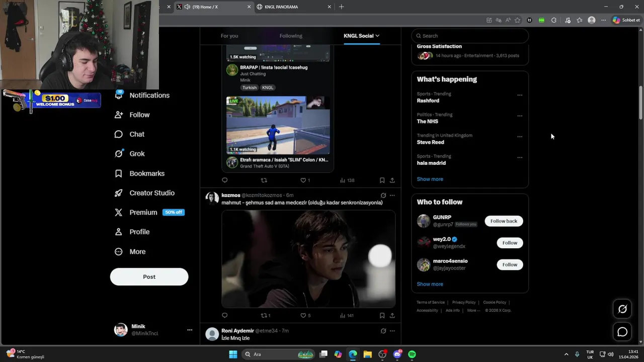Open Edge profile avatar icon
This screenshot has height=362, width=644.
click(x=592, y=20)
